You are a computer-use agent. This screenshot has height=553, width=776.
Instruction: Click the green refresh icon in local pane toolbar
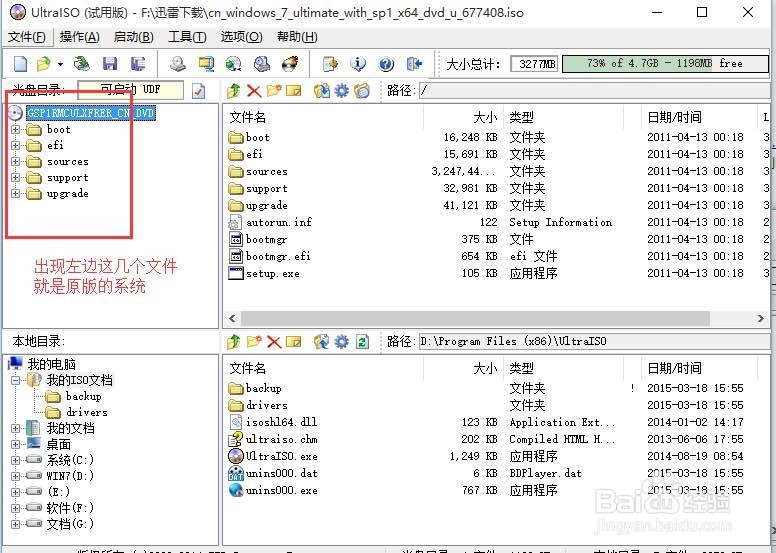(x=362, y=342)
